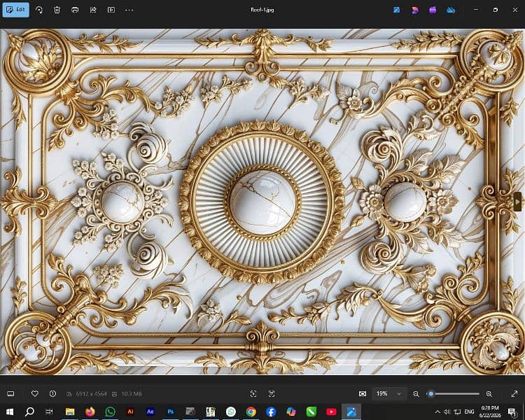Viewport: 525px width, 420px height.
Task: Share the photo using the share icon
Action: click(93, 10)
